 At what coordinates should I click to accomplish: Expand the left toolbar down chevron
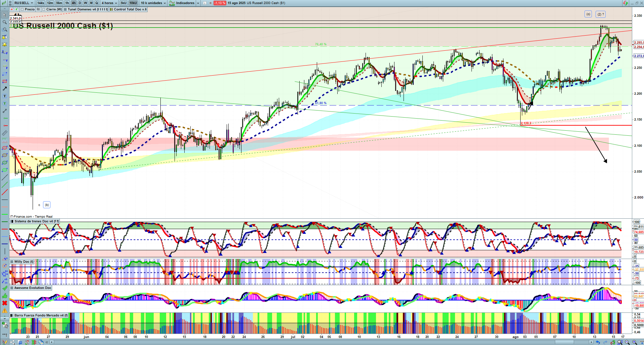pos(5,318)
